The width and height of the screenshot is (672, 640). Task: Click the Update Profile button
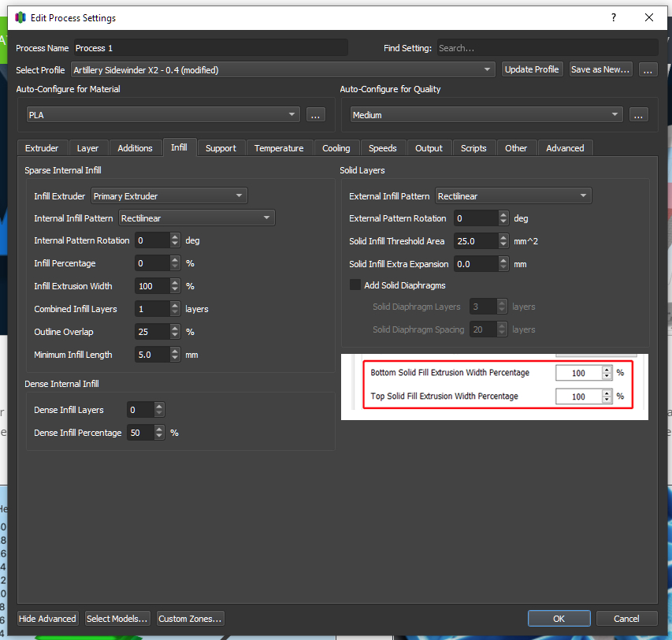coord(532,69)
